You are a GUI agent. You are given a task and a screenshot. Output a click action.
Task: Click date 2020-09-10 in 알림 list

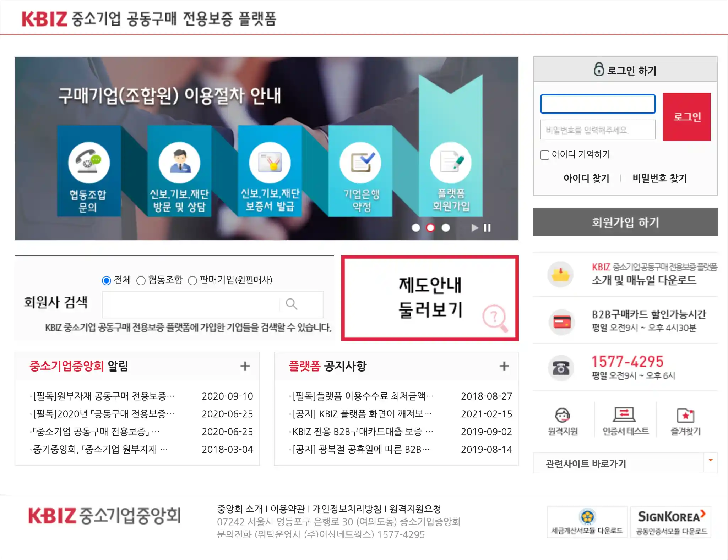[x=227, y=396]
